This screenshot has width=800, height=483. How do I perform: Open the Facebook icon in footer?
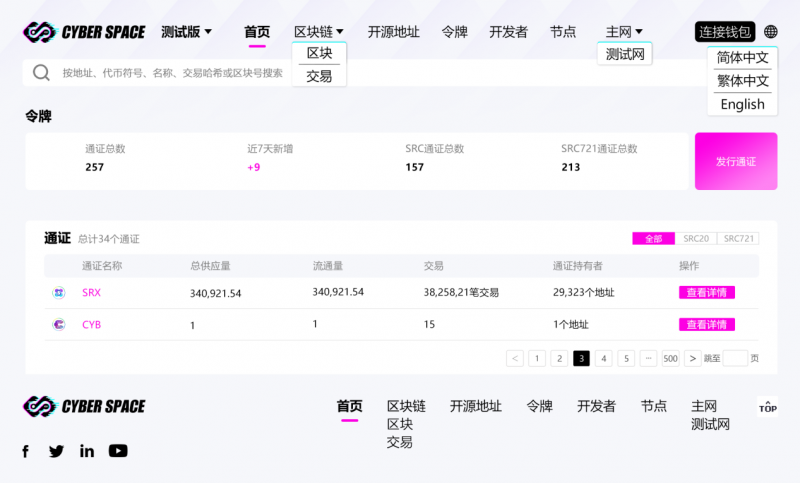pyautogui.click(x=25, y=451)
